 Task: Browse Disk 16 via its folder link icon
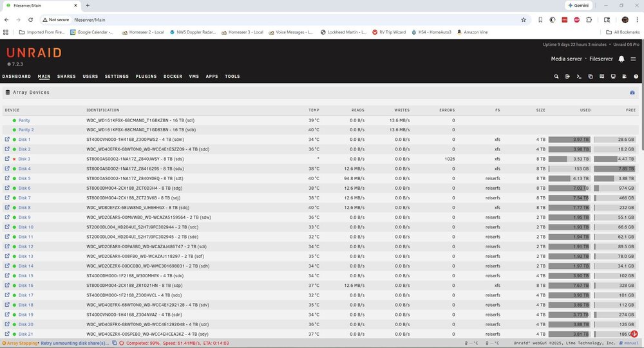coord(7,285)
